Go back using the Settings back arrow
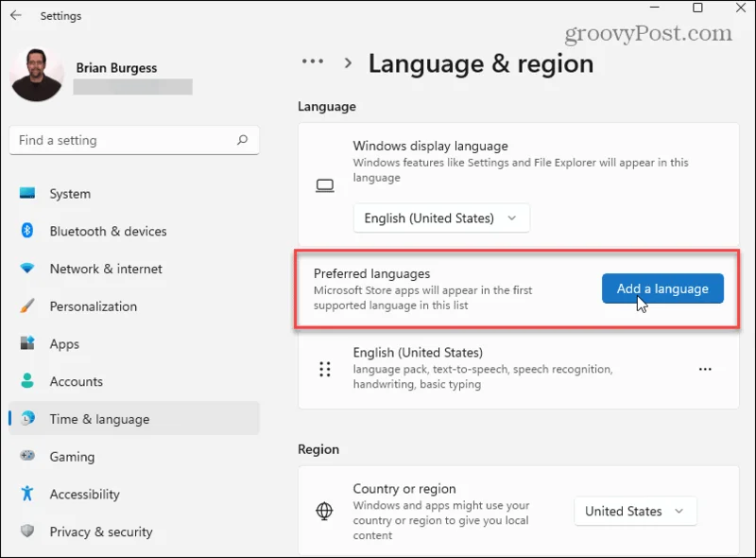The image size is (756, 558). (x=16, y=15)
